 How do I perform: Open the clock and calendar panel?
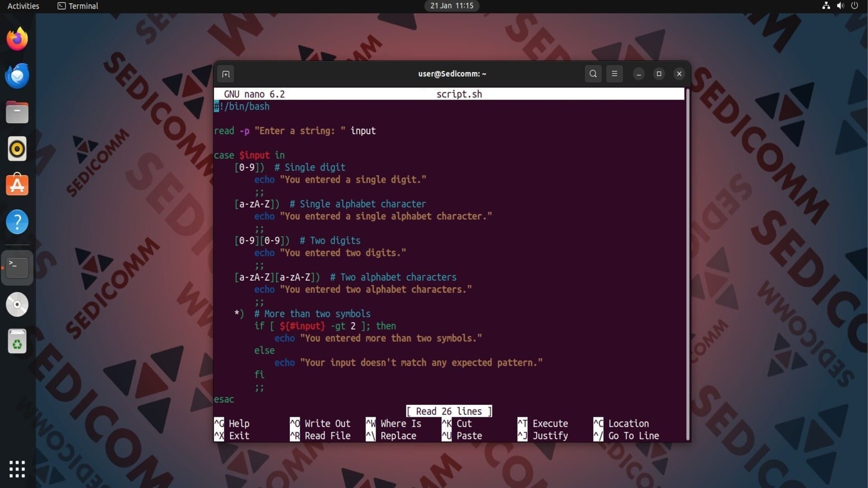[x=452, y=6]
